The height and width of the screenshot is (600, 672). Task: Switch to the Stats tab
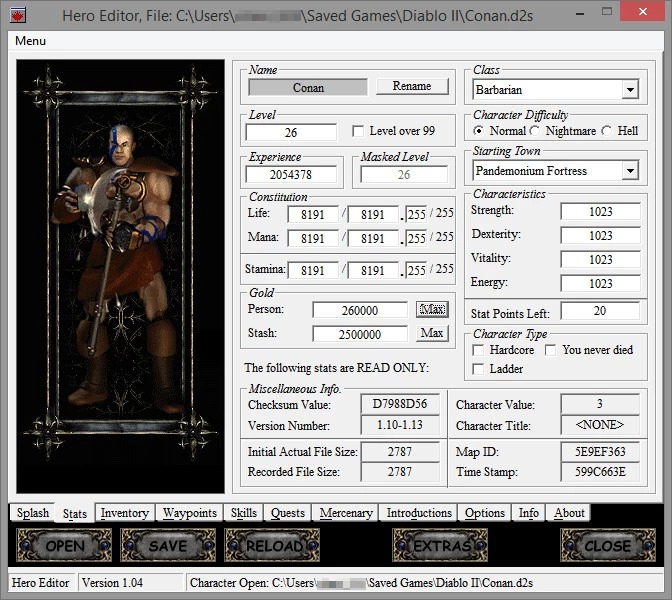pos(75,513)
